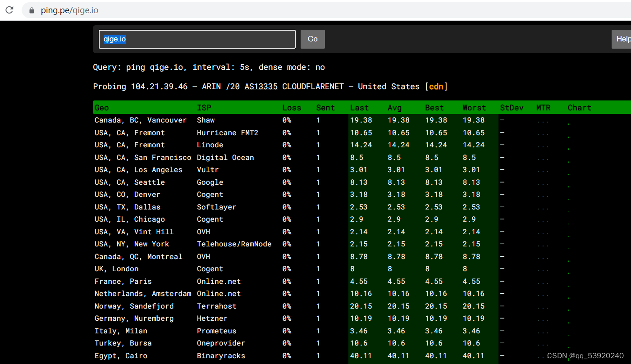
Task: Select 'USA, TX, Dallas' geo cell
Action: [128, 207]
